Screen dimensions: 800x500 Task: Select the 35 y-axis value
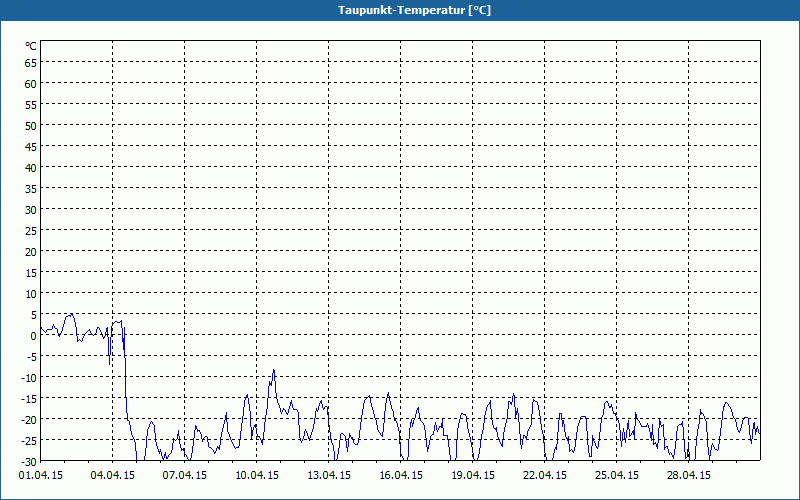pos(31,189)
